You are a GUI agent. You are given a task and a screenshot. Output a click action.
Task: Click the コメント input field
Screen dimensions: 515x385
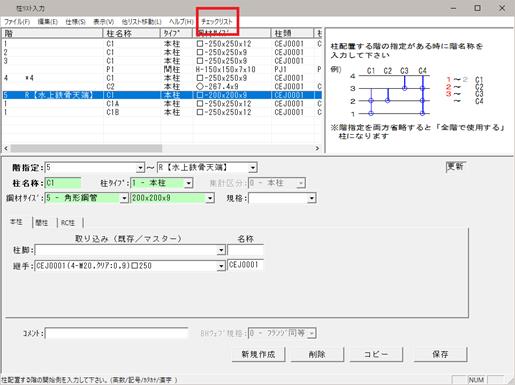[116, 333]
